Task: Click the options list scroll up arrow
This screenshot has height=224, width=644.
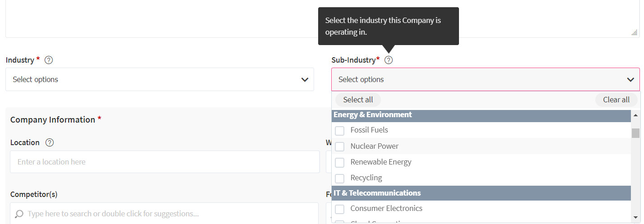Action: click(x=635, y=115)
